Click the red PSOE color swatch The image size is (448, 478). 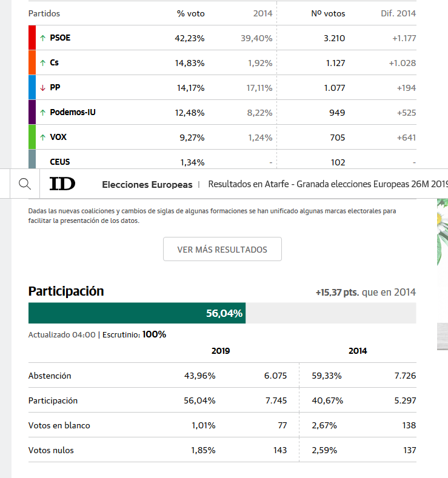point(33,38)
